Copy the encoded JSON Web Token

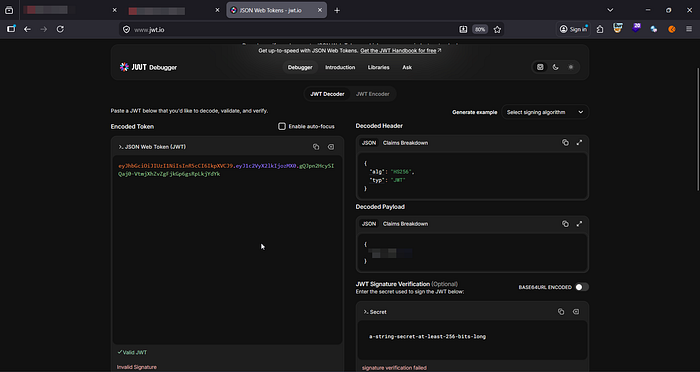316,147
